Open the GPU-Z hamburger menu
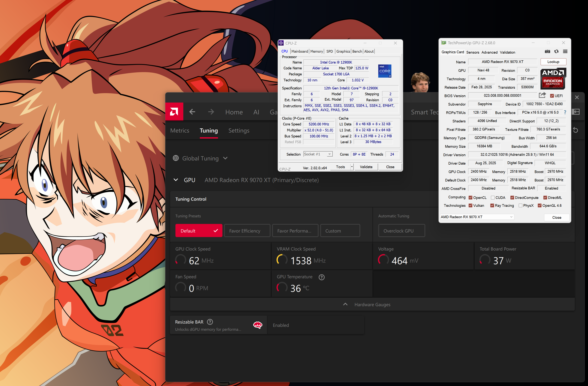 point(565,52)
